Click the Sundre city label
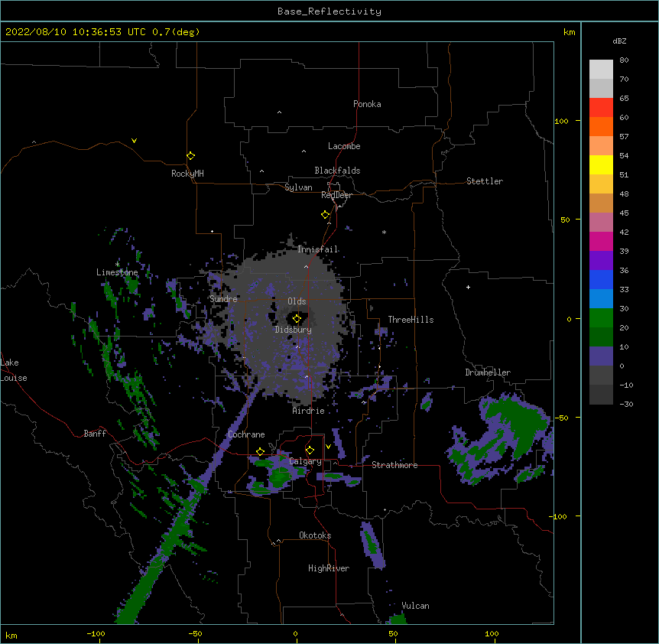659x644 pixels. 223,299
